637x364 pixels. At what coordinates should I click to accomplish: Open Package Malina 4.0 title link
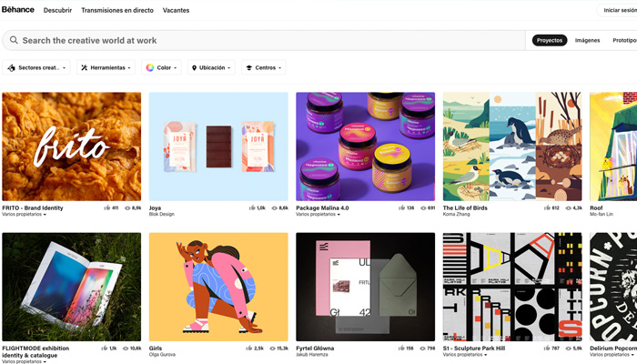click(322, 207)
